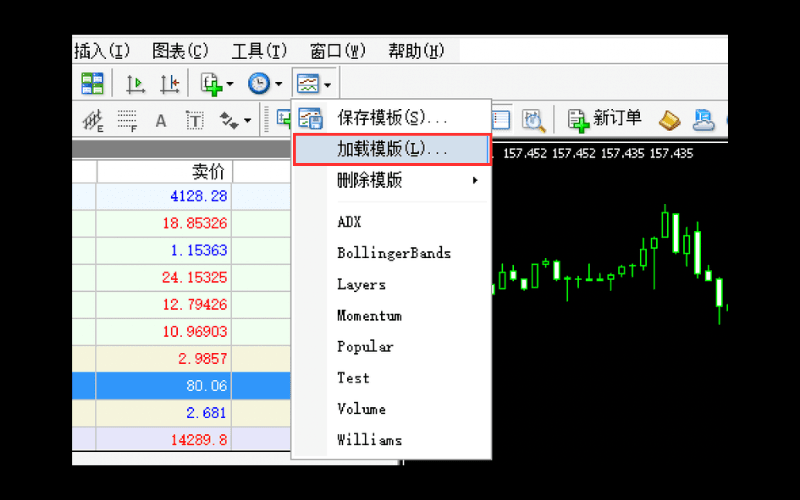The height and width of the screenshot is (500, 800).
Task: Select the row with ask price 10.96903
Action: (x=182, y=332)
